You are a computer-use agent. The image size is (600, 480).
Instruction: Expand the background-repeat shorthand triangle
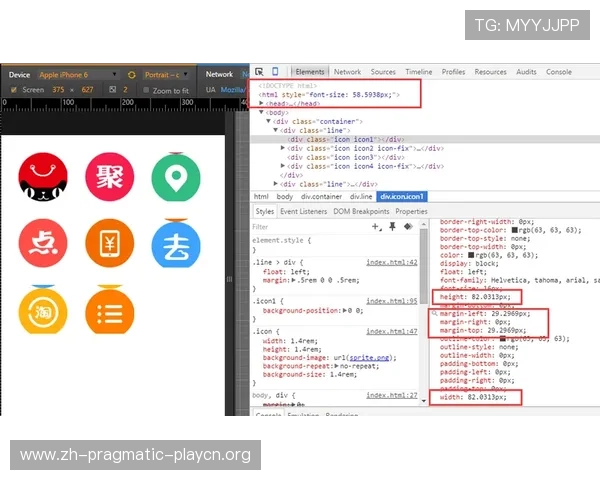pyautogui.click(x=336, y=366)
